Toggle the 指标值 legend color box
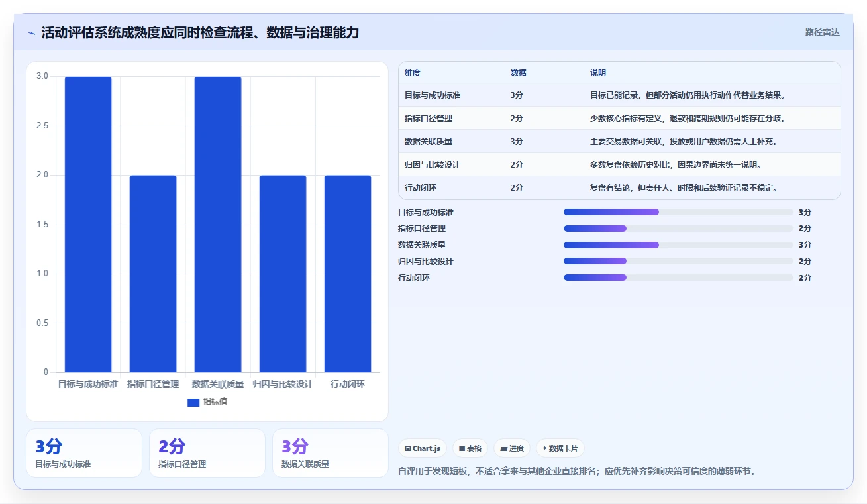The width and height of the screenshot is (867, 504). coord(193,402)
